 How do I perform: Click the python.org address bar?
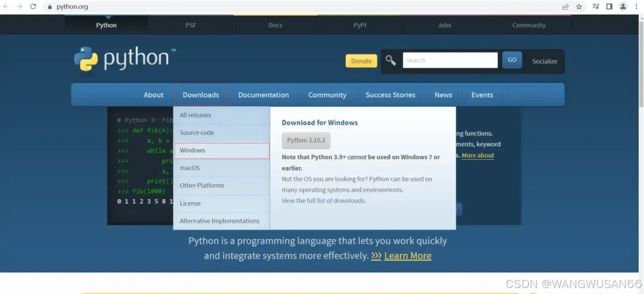[304, 7]
